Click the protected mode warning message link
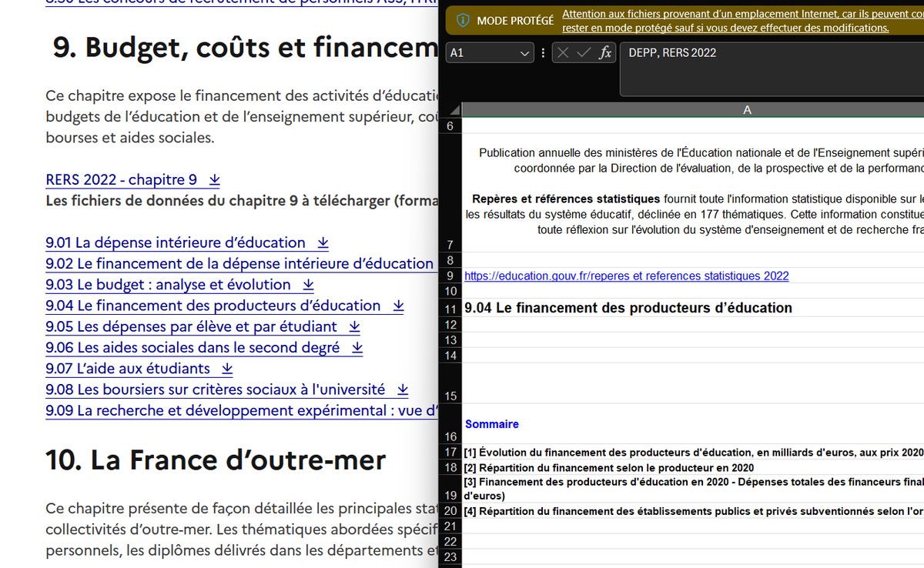The image size is (924, 568). (x=742, y=21)
